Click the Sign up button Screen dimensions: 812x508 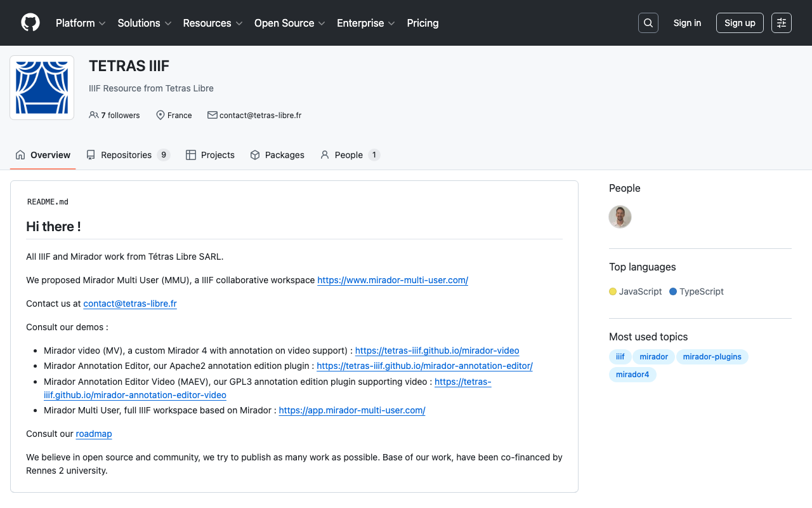click(740, 23)
